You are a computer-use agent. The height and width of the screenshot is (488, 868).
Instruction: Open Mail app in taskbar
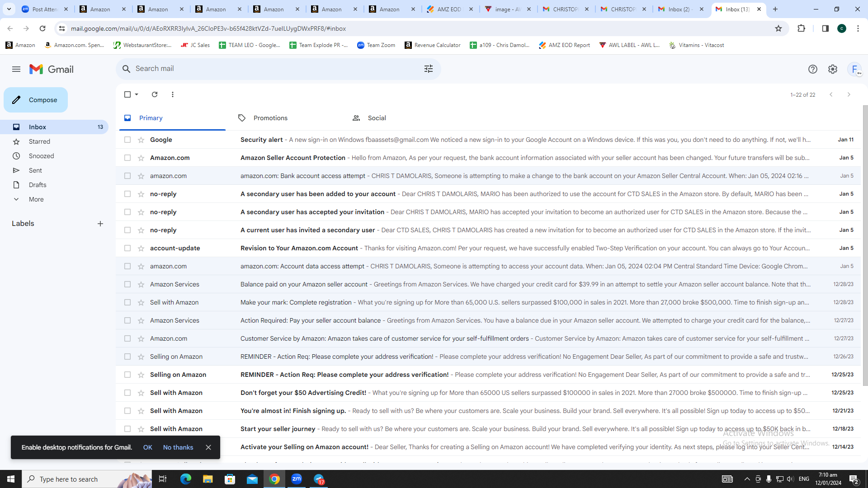click(x=252, y=479)
